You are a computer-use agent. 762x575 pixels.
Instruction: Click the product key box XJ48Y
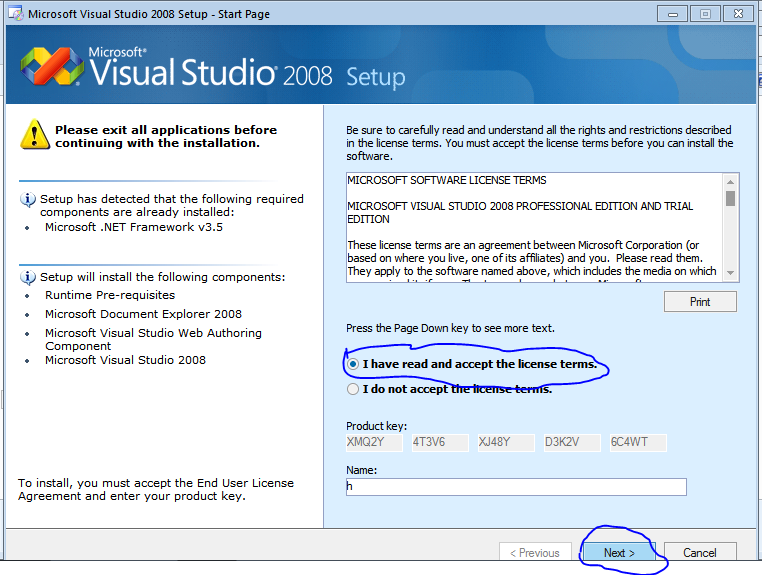click(x=506, y=442)
